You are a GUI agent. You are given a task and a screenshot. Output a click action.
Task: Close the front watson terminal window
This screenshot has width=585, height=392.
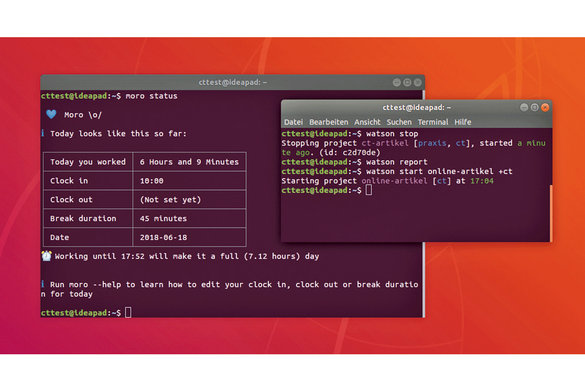[545, 108]
